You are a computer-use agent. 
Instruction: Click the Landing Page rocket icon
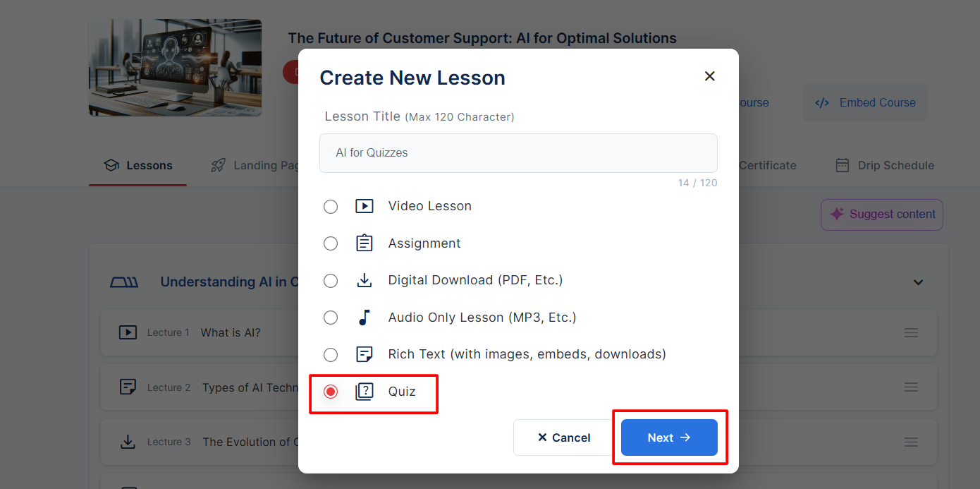219,166
